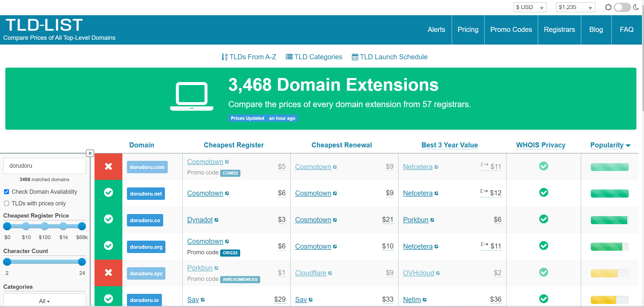This screenshot has height=307, width=644.
Task: Click the COM22 promo code badge
Action: pos(230,173)
